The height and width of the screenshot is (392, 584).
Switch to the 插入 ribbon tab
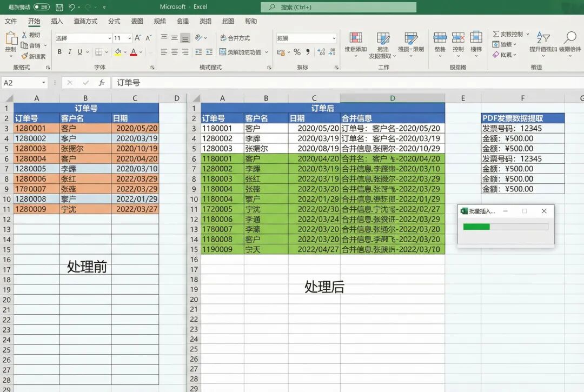(57, 21)
